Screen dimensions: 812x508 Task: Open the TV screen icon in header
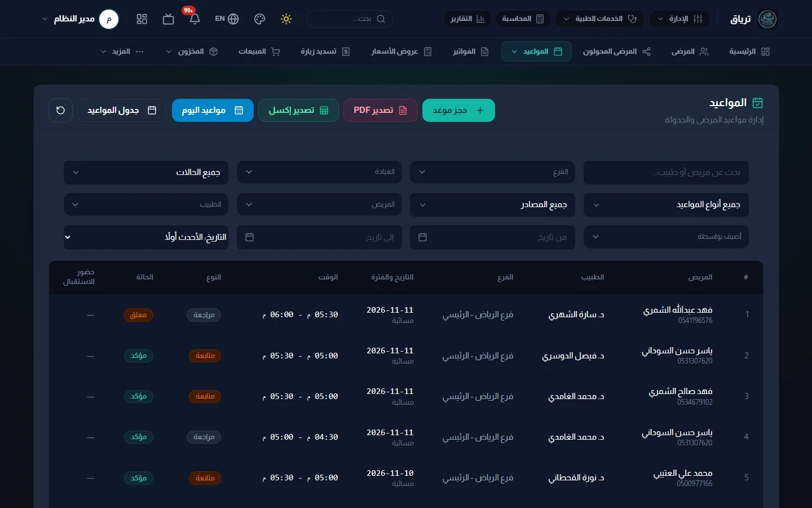point(168,19)
